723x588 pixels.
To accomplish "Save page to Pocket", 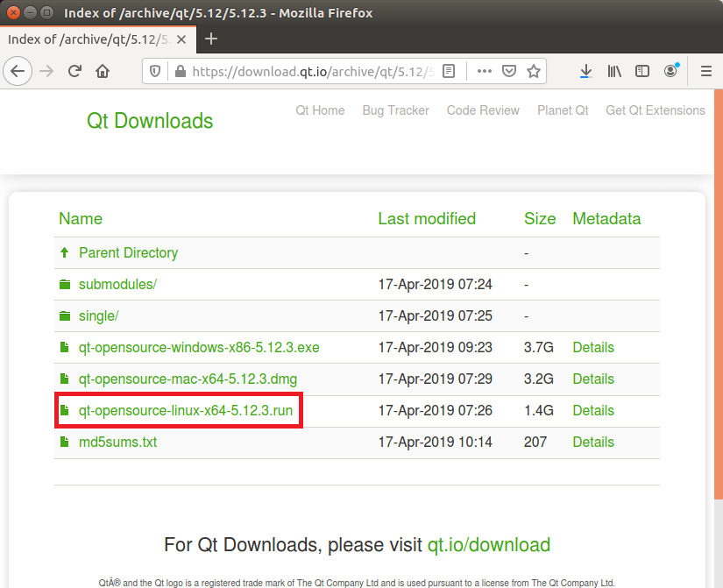I will click(x=508, y=71).
